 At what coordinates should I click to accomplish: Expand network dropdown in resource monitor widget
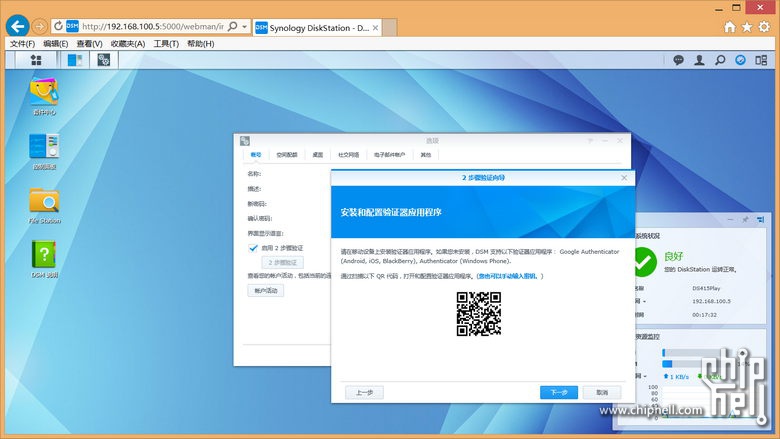coord(645,376)
